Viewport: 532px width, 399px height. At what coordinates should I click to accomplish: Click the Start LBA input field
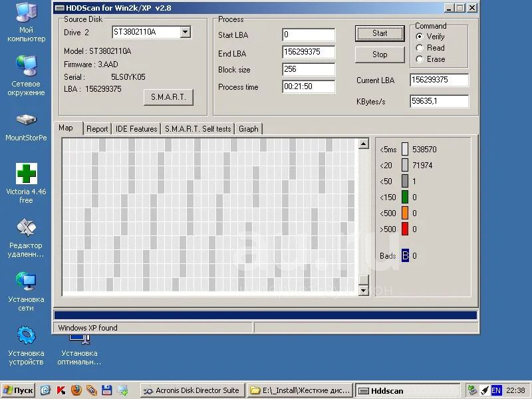[x=309, y=35]
